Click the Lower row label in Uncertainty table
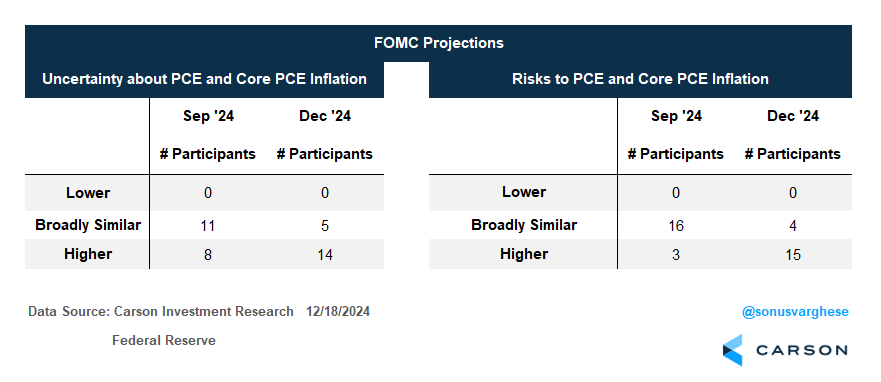The height and width of the screenshot is (382, 881). [88, 193]
